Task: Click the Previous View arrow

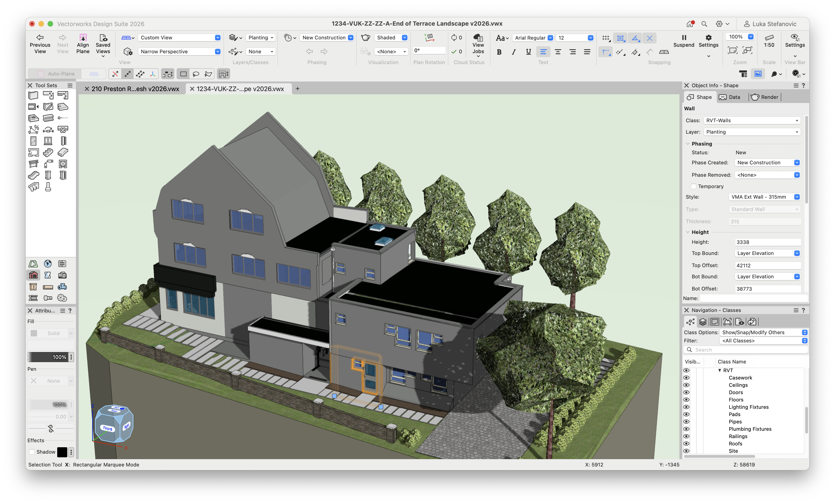Action: tap(40, 37)
